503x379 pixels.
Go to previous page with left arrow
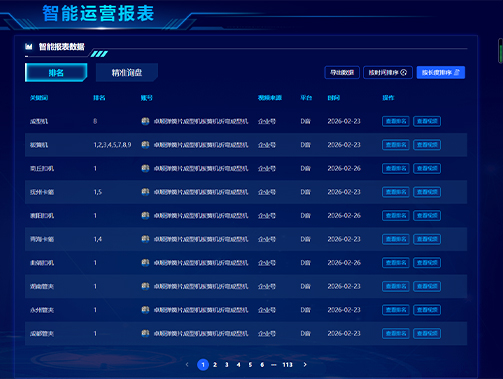187,365
